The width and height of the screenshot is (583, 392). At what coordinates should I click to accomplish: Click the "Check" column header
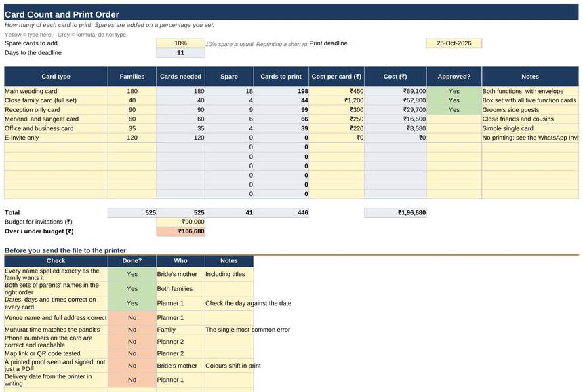point(56,260)
